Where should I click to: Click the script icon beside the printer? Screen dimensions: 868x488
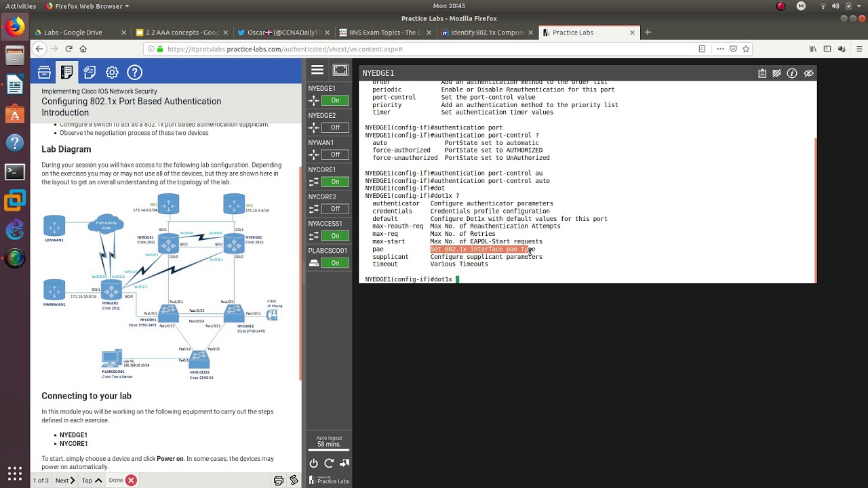[294, 481]
